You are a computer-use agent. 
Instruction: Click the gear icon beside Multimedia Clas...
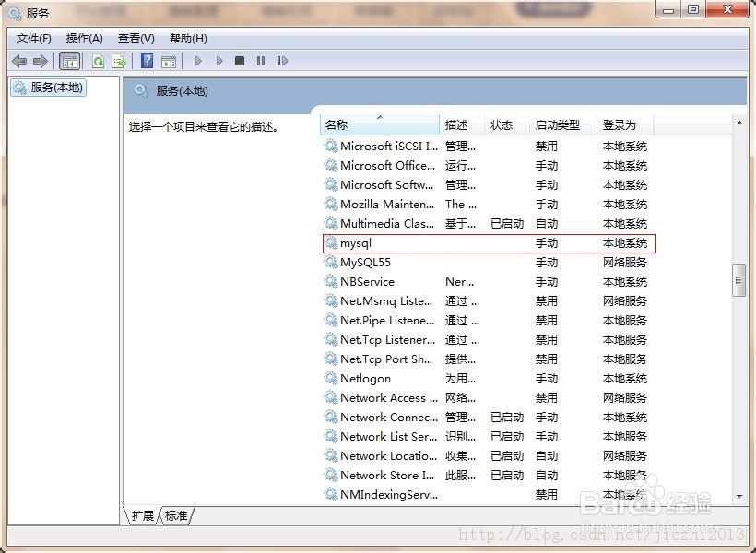point(331,223)
